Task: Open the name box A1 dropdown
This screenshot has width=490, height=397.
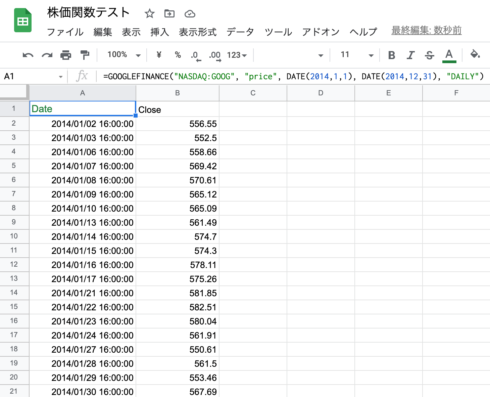Action: [60, 77]
